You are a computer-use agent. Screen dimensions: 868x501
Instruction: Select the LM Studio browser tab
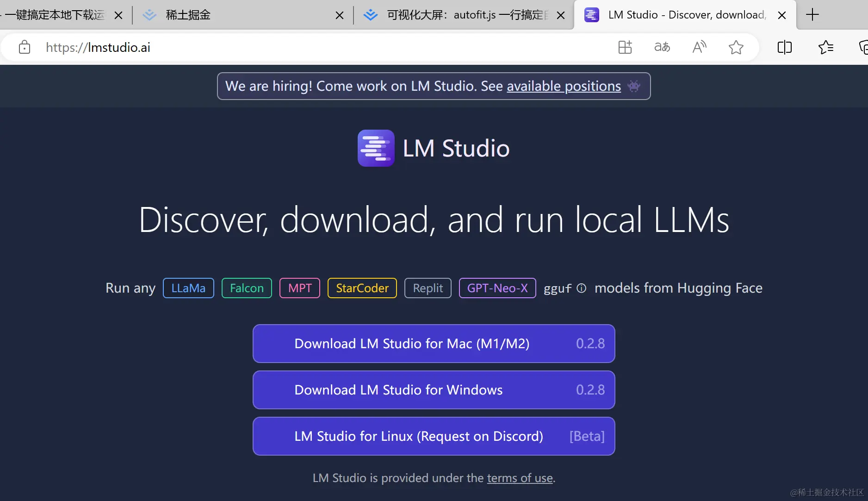[x=685, y=15]
